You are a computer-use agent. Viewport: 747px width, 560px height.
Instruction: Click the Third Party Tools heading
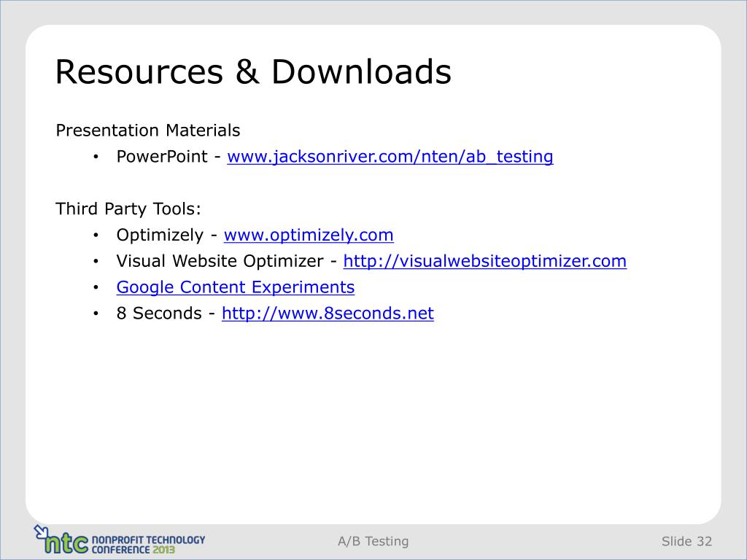click(x=128, y=209)
